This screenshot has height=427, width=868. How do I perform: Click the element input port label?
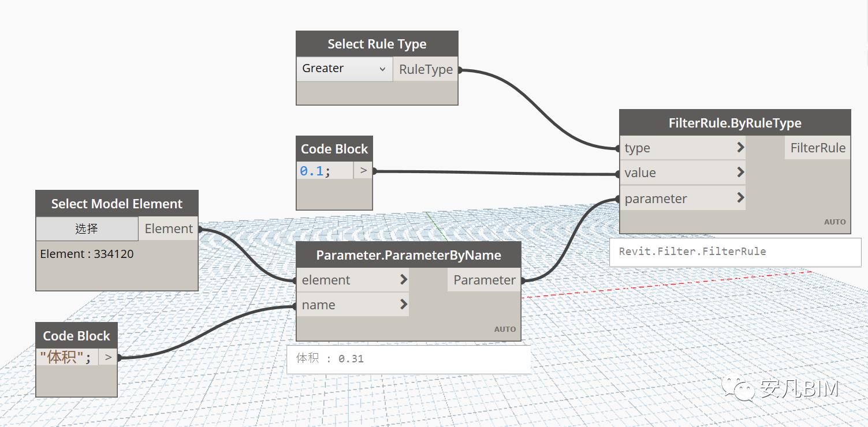pyautogui.click(x=326, y=280)
